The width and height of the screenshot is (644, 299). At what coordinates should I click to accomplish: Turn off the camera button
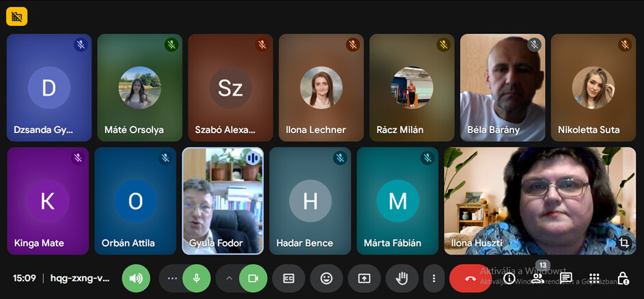253,279
